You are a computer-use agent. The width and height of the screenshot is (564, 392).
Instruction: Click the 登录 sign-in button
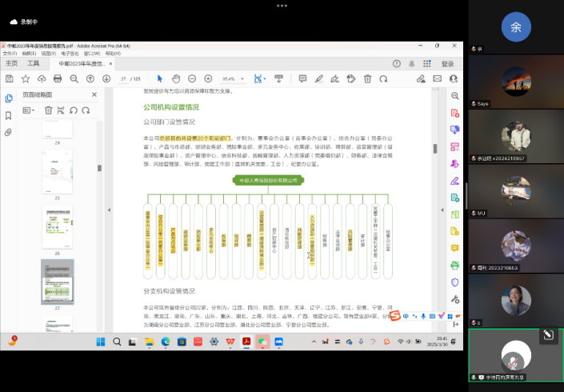coord(447,63)
